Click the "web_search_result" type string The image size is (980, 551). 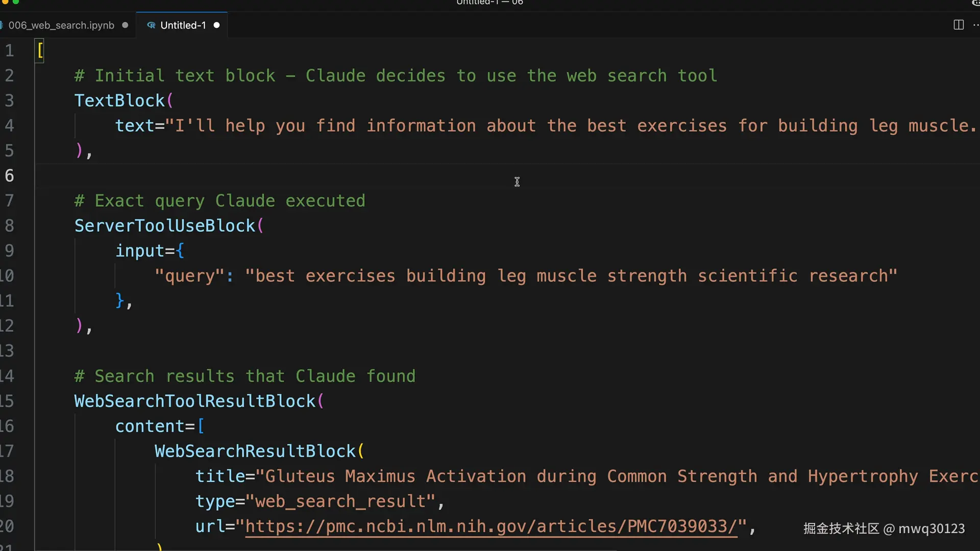pos(340,501)
